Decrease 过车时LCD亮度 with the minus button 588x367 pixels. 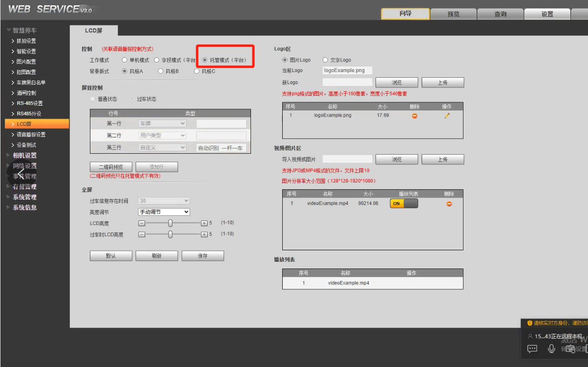click(142, 234)
